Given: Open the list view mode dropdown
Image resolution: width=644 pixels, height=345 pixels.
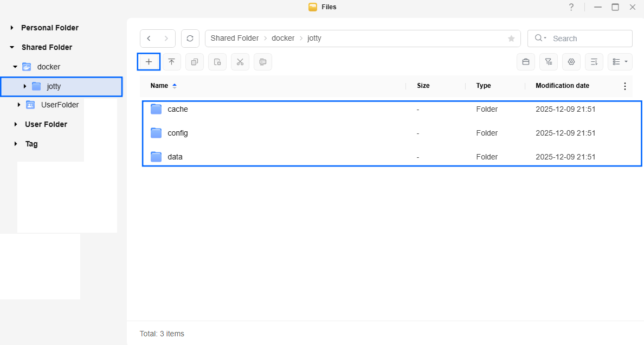Looking at the screenshot, I should (x=620, y=62).
